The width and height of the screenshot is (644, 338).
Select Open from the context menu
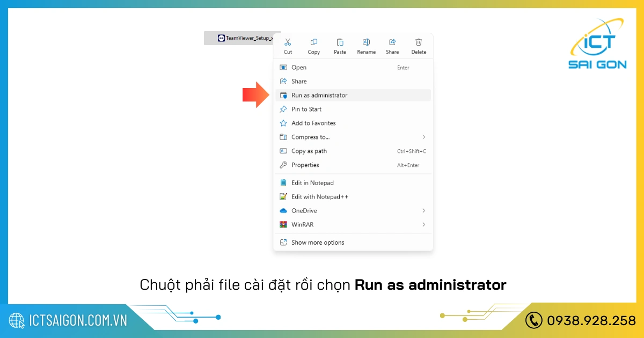[353, 68]
